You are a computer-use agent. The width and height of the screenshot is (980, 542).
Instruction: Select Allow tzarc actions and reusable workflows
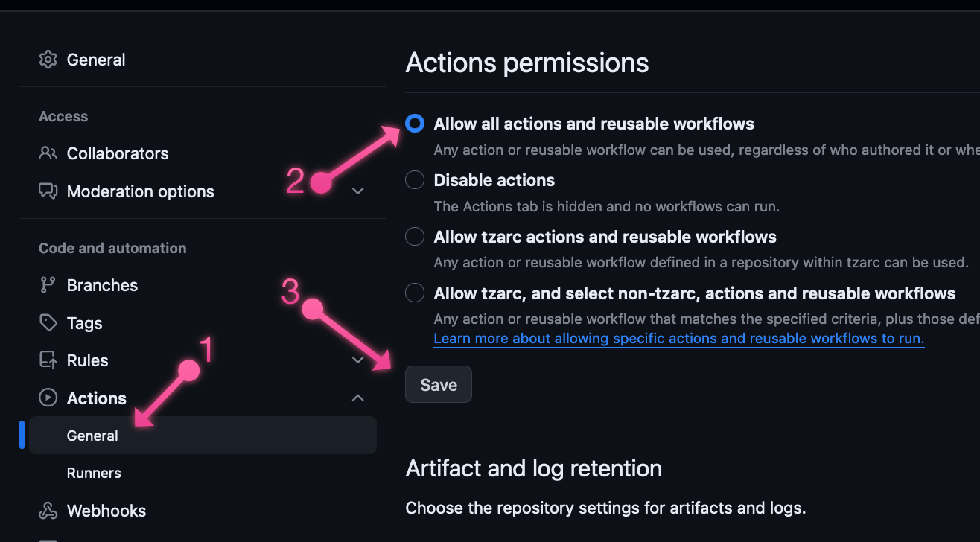click(414, 236)
